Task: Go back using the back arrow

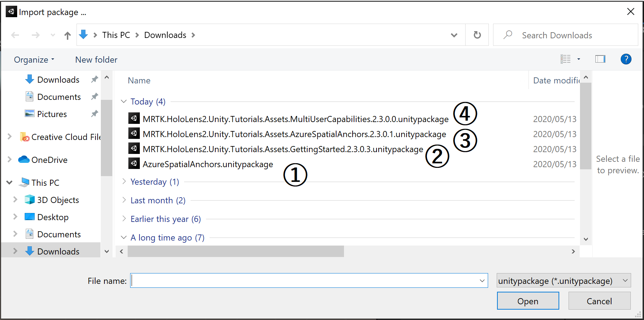Action: tap(15, 35)
